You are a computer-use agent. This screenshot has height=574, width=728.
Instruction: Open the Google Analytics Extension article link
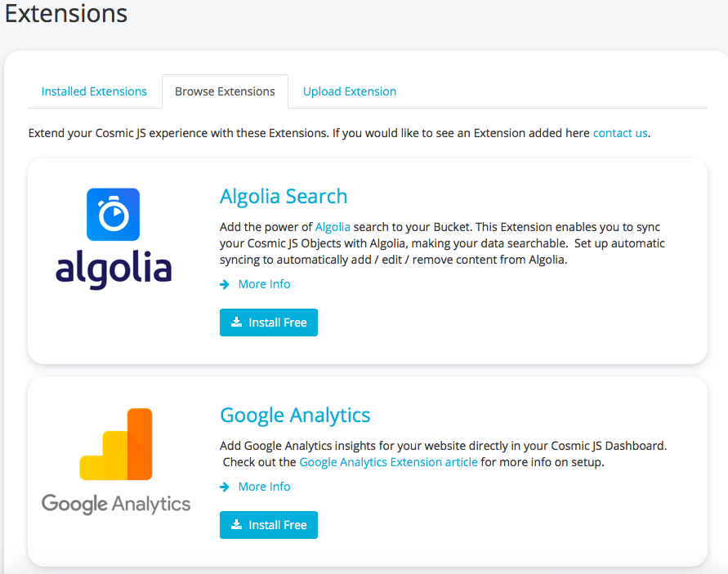tap(388, 462)
